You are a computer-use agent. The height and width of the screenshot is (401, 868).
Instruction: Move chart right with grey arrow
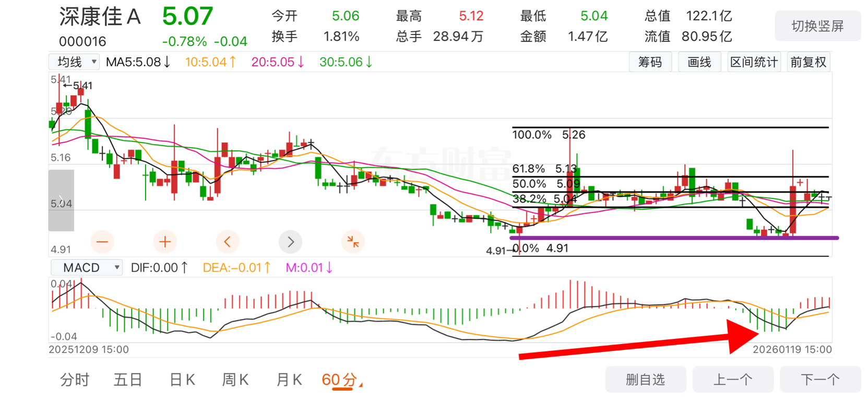tap(291, 242)
